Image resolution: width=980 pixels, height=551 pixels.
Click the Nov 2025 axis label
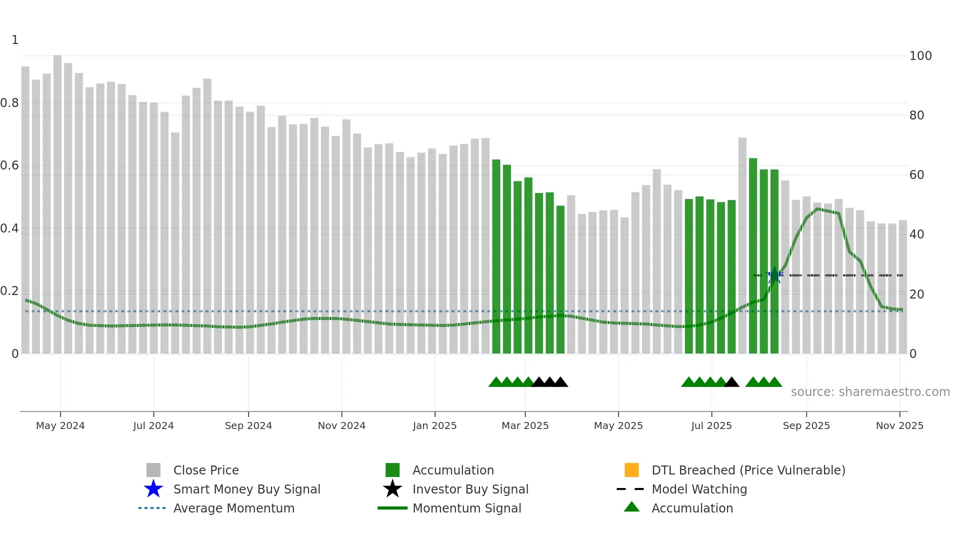click(899, 425)
